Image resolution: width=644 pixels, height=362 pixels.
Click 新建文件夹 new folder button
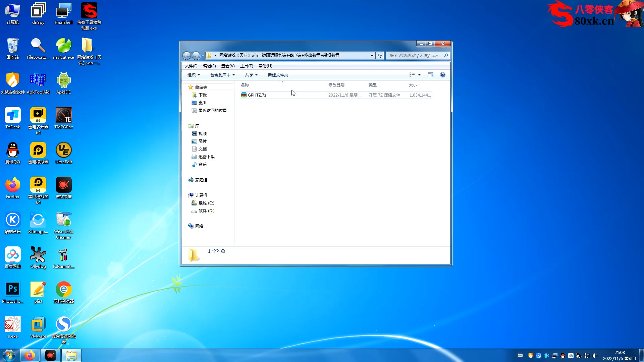[277, 75]
